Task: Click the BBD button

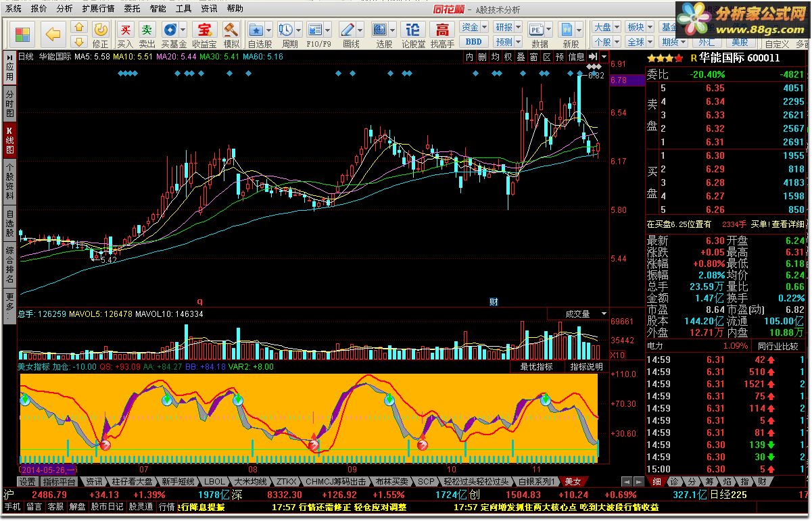Action: tap(474, 42)
